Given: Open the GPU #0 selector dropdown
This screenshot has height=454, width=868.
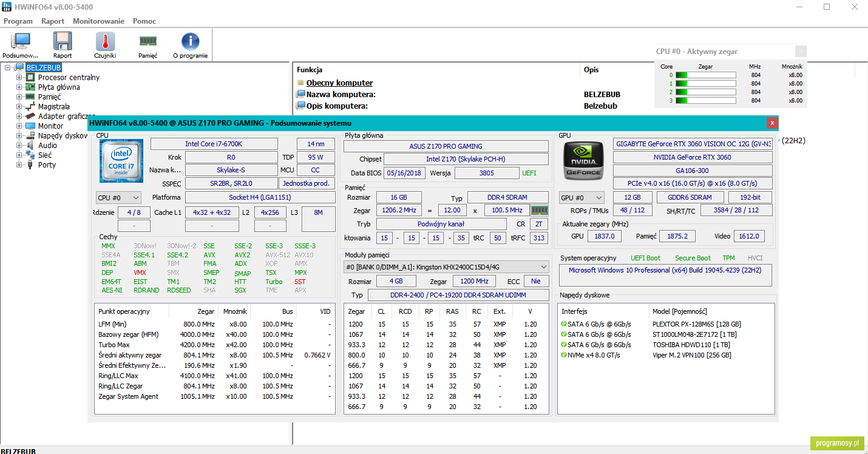Looking at the screenshot, I should click(582, 197).
